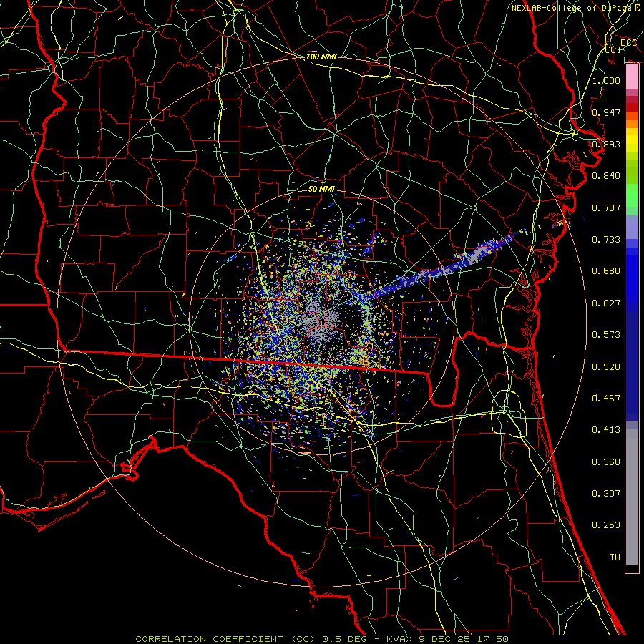This screenshot has width=644, height=644.
Task: Select the 0.573 scale value
Action: point(606,335)
